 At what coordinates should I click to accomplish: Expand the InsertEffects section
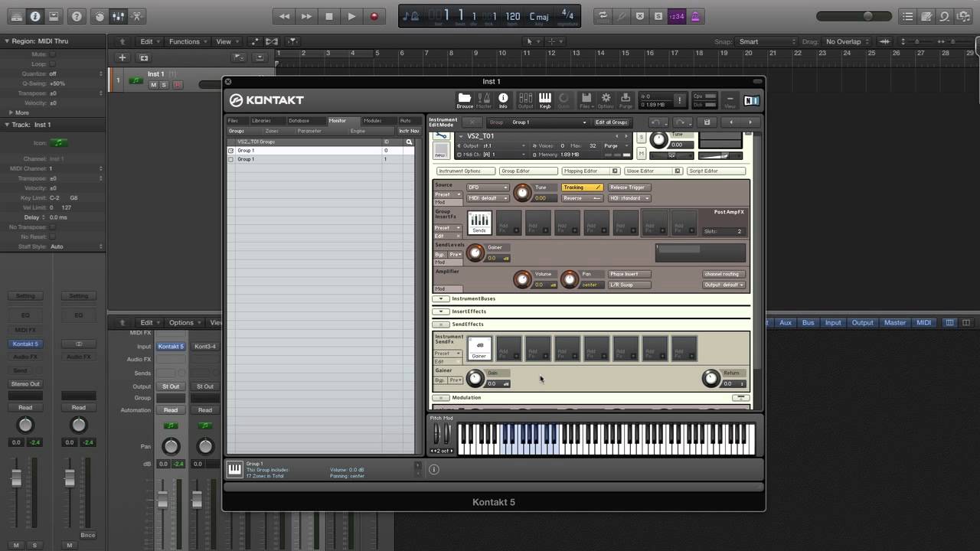[441, 311]
